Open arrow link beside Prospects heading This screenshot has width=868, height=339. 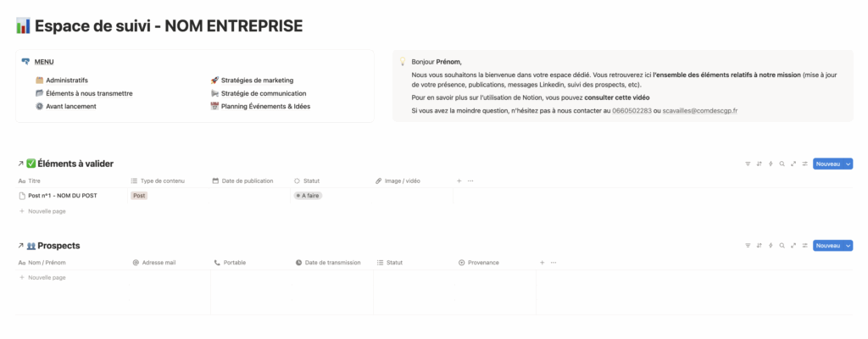pyautogui.click(x=19, y=246)
